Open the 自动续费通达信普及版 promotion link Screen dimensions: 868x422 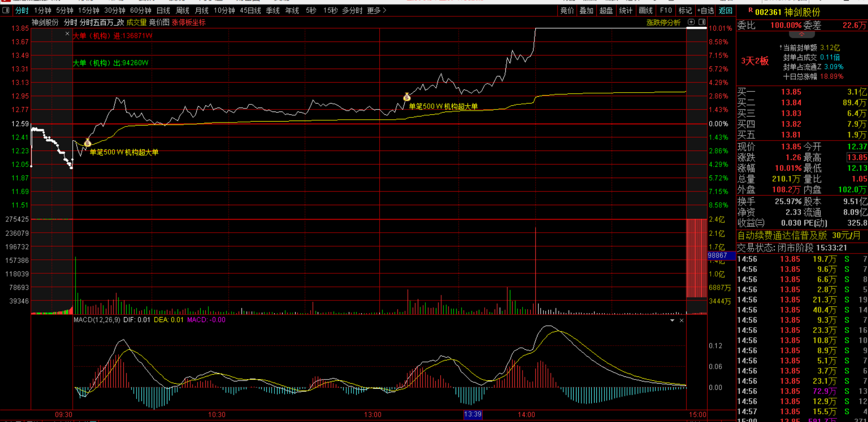click(799, 235)
